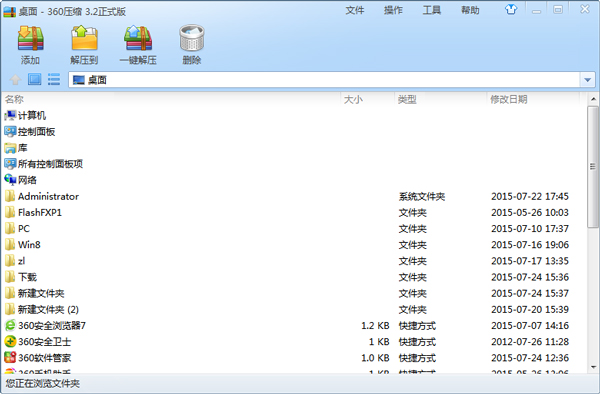Click the 添加 (Add) archive icon
The width and height of the screenshot is (600, 394).
[30, 38]
